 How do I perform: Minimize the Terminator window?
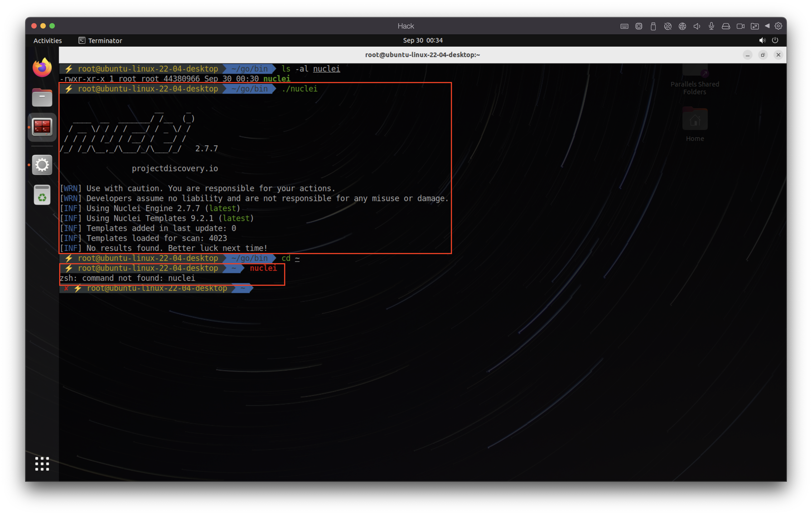pyautogui.click(x=748, y=55)
